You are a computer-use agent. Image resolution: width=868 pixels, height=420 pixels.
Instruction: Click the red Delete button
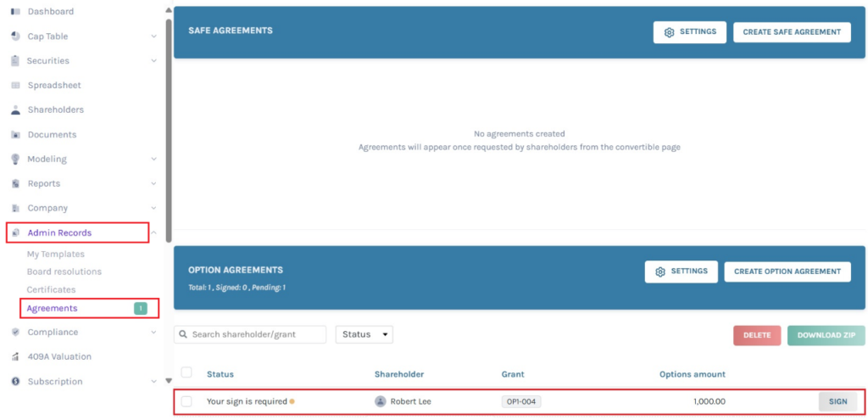(x=757, y=335)
